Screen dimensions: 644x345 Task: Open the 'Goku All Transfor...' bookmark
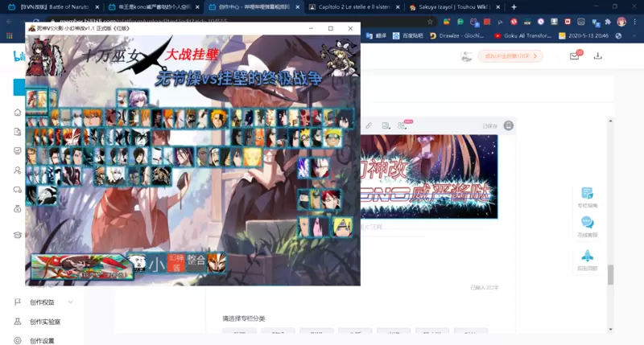522,35
